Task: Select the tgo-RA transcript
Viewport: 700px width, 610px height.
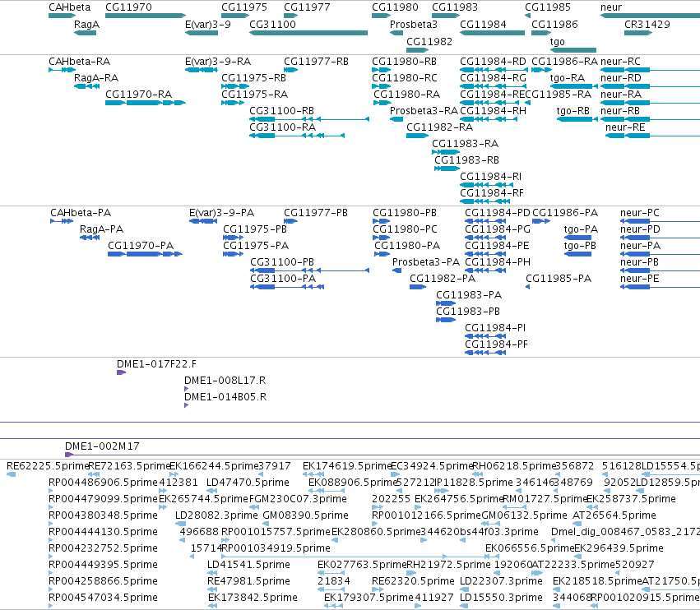Action: (x=573, y=86)
